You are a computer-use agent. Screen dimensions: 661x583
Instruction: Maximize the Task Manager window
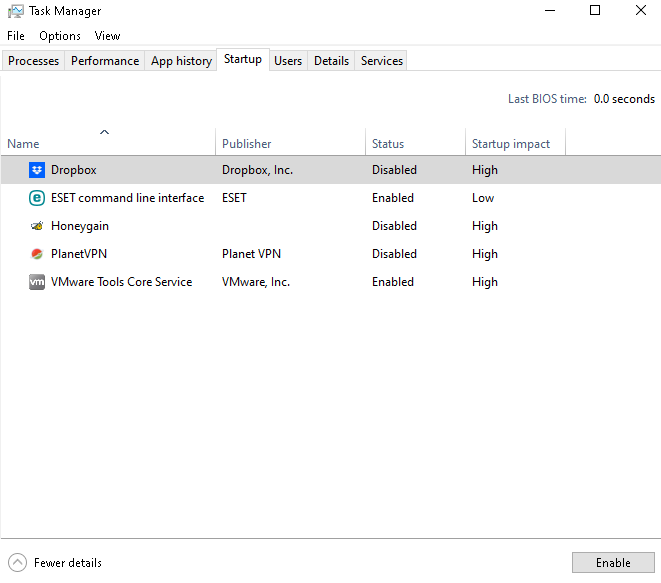coord(595,11)
